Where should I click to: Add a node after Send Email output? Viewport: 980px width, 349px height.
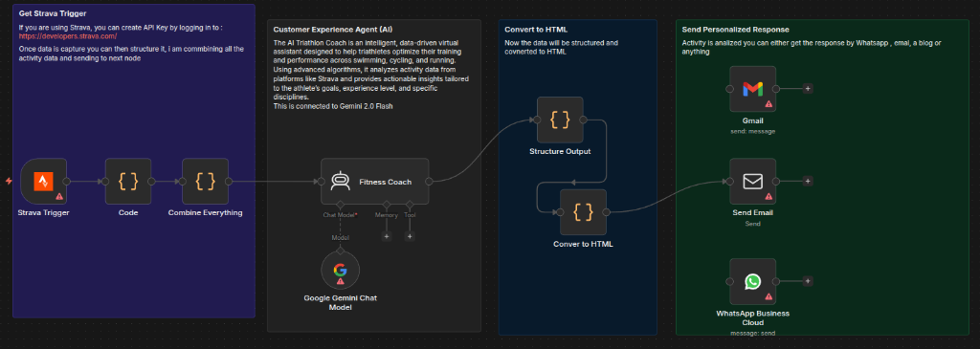click(808, 181)
